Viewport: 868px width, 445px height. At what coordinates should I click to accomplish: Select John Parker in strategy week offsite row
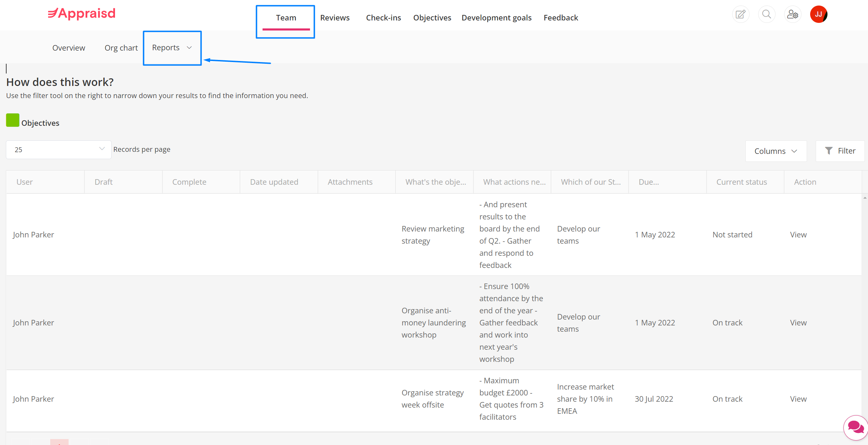point(33,399)
